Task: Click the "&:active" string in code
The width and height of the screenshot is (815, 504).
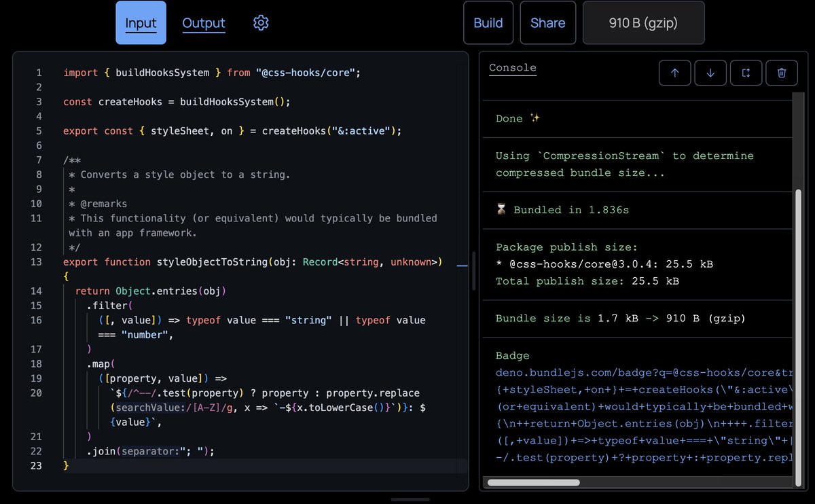Action: pyautogui.click(x=361, y=130)
